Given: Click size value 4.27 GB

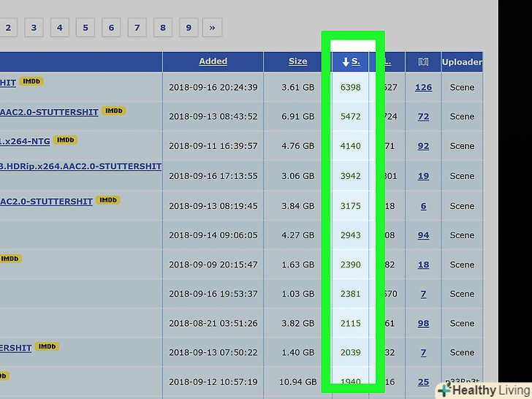Looking at the screenshot, I should pyautogui.click(x=298, y=235).
